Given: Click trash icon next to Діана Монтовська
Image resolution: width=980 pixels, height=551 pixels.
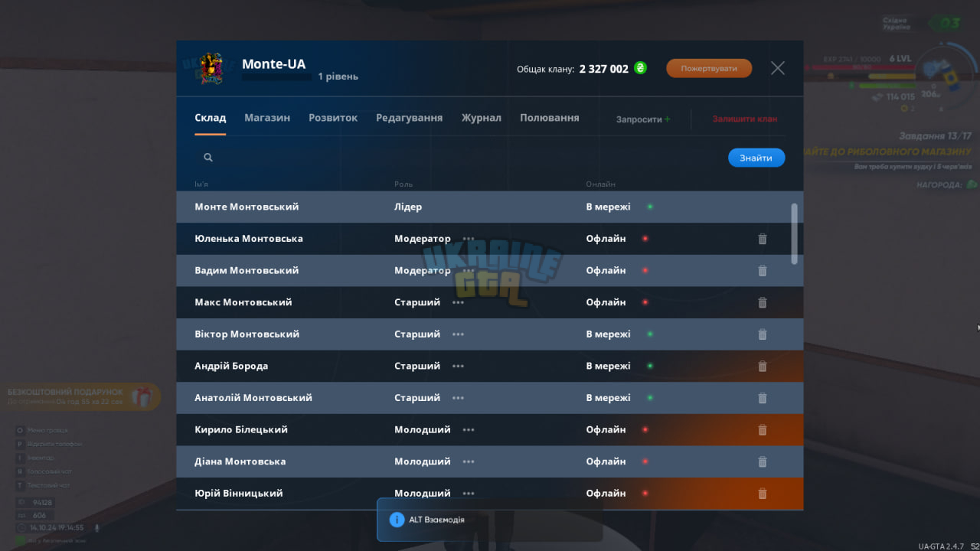Looking at the screenshot, I should pos(763,462).
